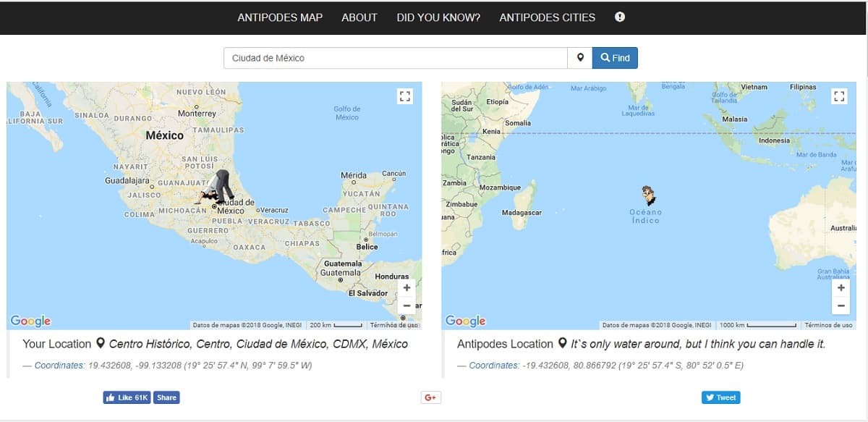The height and width of the screenshot is (422, 868).
Task: Select the ABOUT menu item
Action: [x=359, y=17]
